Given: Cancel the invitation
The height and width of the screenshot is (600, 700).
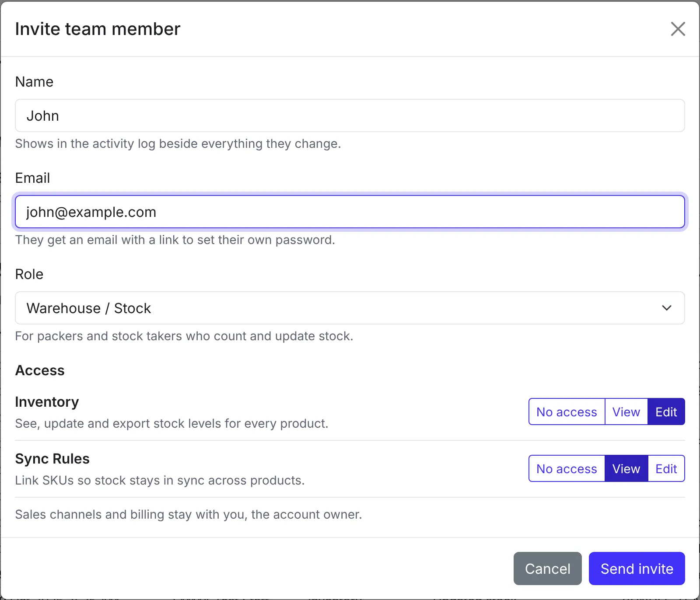Looking at the screenshot, I should click(547, 569).
